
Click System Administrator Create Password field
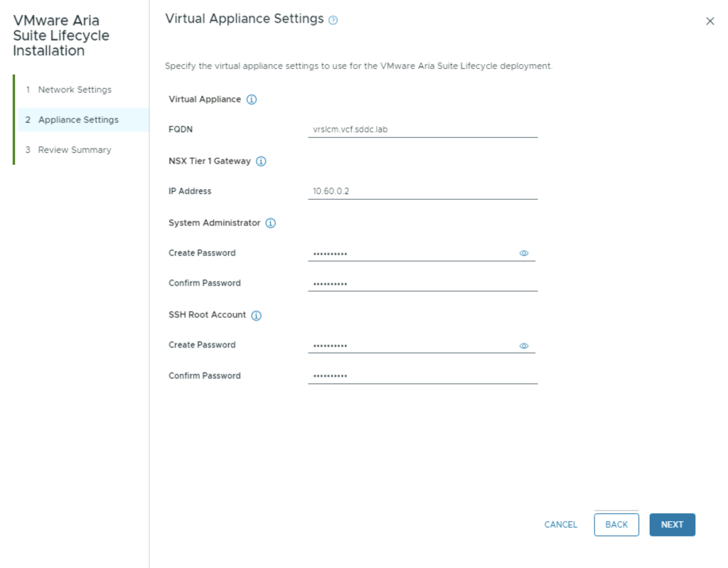(x=412, y=253)
